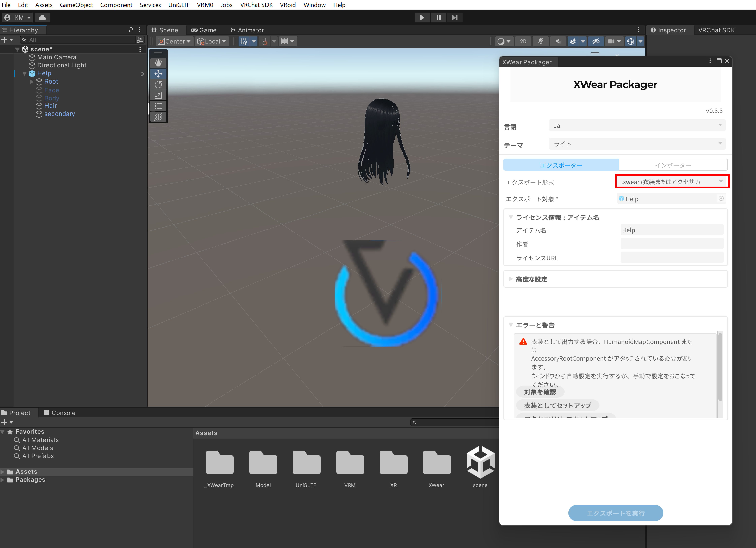Open prefab Help chevron arrow in Hierarchy
The height and width of the screenshot is (548, 756).
[143, 74]
